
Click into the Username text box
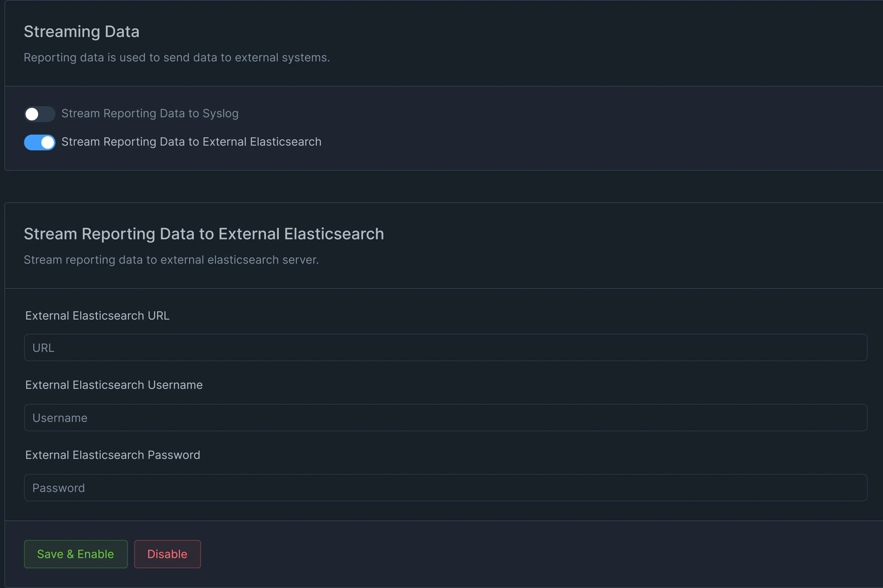(x=445, y=418)
